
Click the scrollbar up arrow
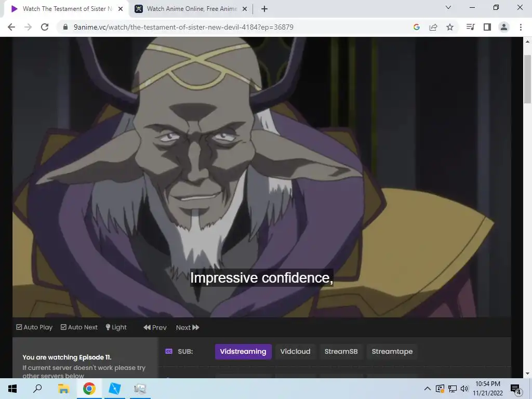point(527,42)
